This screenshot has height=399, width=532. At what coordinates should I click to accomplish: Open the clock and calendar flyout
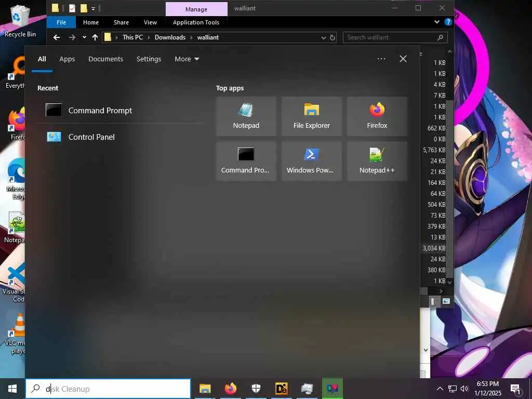point(487,389)
